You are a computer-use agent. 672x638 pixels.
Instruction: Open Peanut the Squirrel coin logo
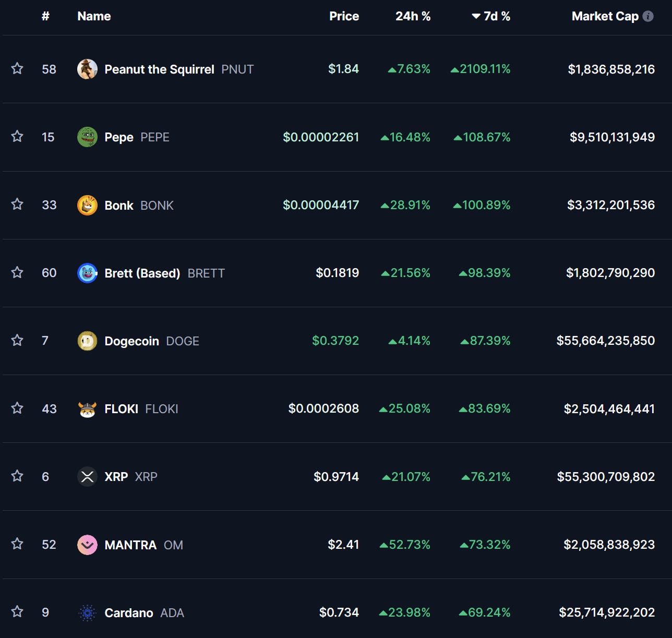[x=87, y=69]
